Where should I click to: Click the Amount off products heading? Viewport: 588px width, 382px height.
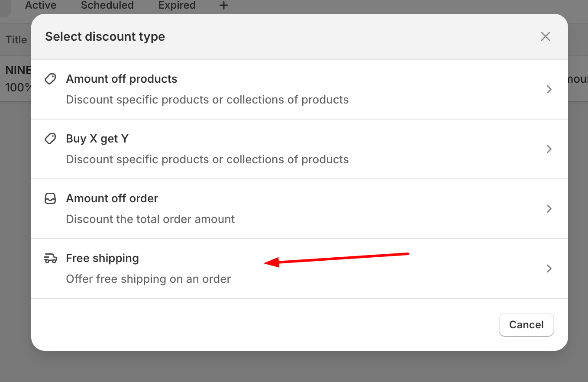click(x=121, y=79)
